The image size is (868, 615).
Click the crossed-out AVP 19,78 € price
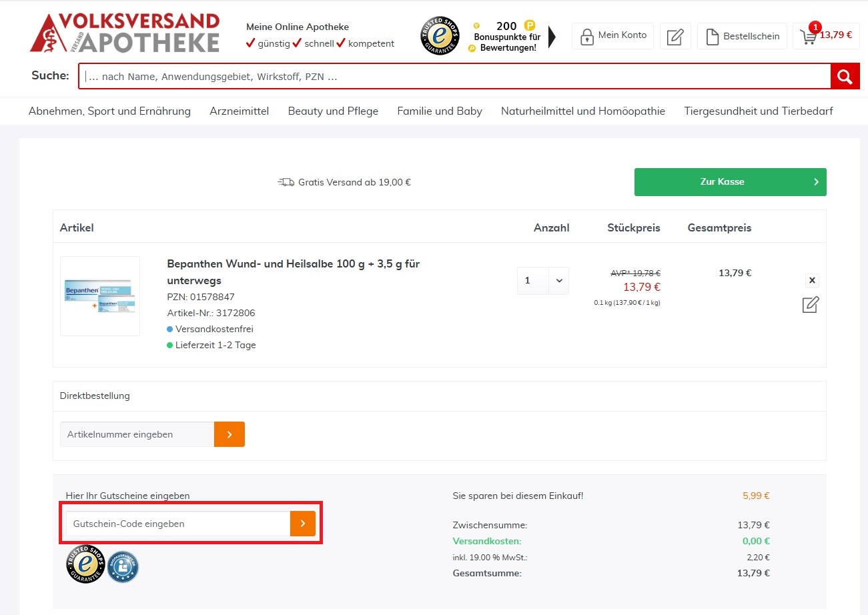[x=636, y=273]
